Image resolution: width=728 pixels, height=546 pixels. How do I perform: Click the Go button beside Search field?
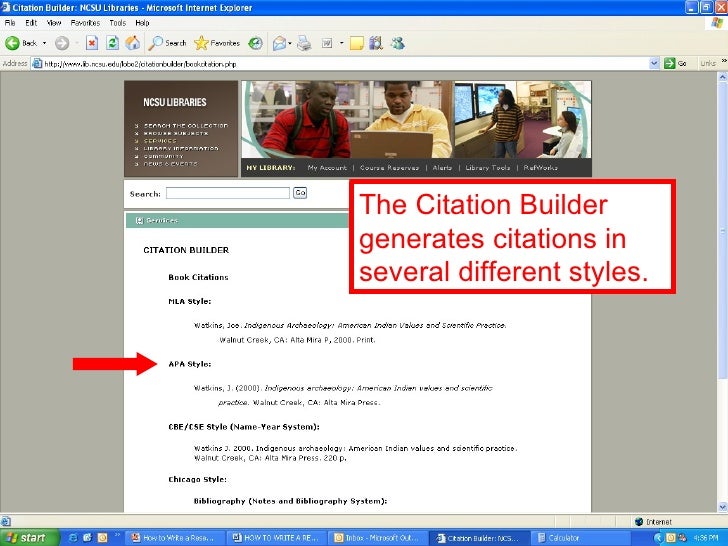[299, 193]
